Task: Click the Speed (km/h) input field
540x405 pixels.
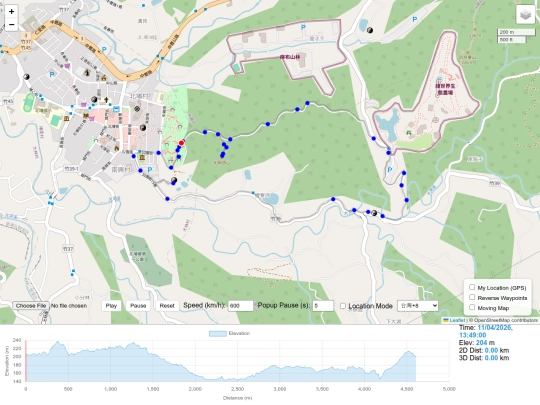Action: [x=240, y=306]
